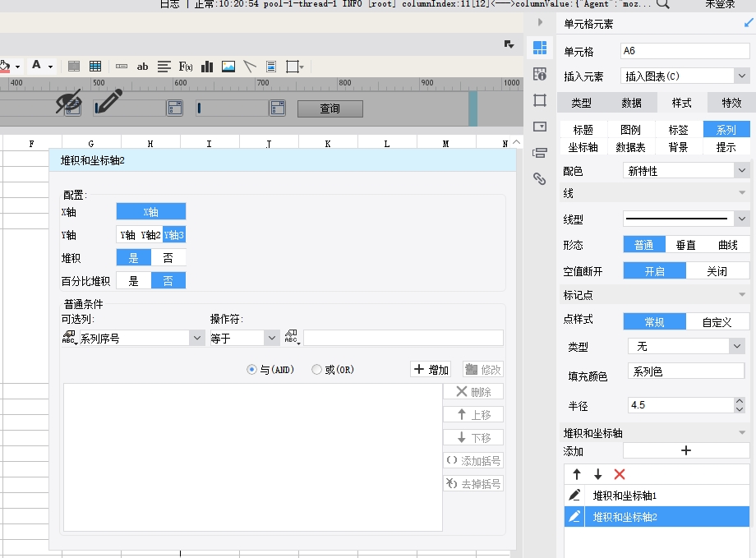This screenshot has height=558, width=756.
Task: Click the pencil icon for 堆积和坐标轴1
Action: tap(574, 496)
